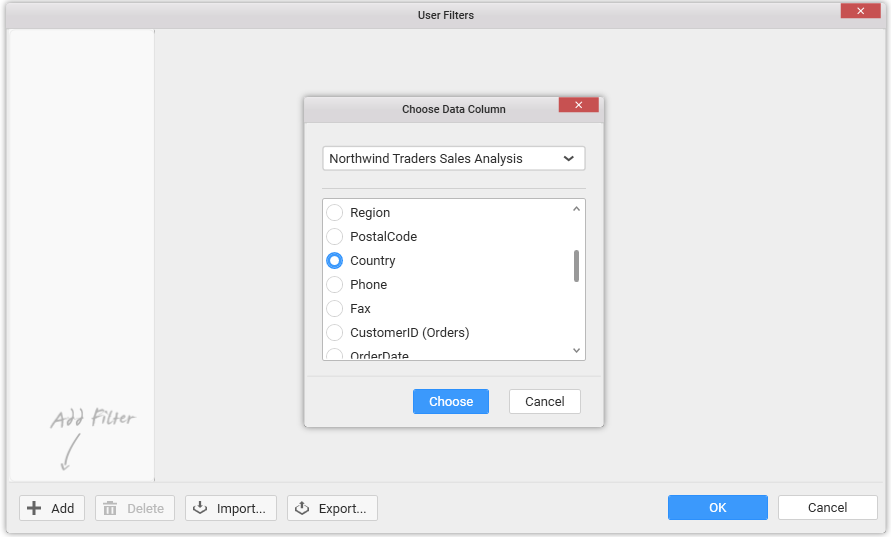Select the Region radio button
Image resolution: width=891 pixels, height=537 pixels.
pyautogui.click(x=335, y=213)
